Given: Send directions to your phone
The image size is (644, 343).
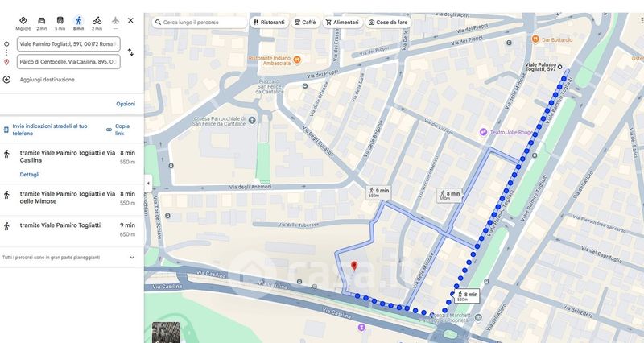Looking at the screenshot, I should coord(49,130).
